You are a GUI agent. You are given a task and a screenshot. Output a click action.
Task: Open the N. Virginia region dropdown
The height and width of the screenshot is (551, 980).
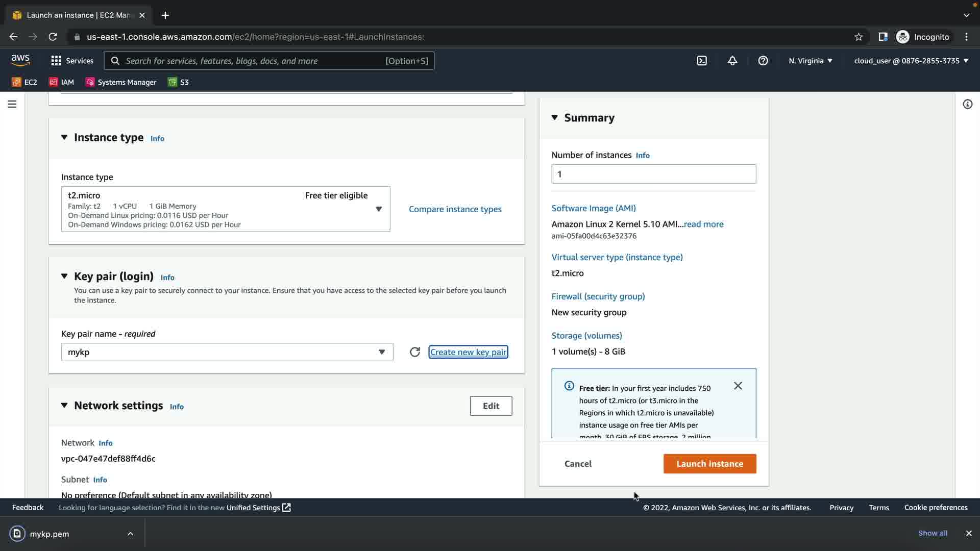pos(810,61)
